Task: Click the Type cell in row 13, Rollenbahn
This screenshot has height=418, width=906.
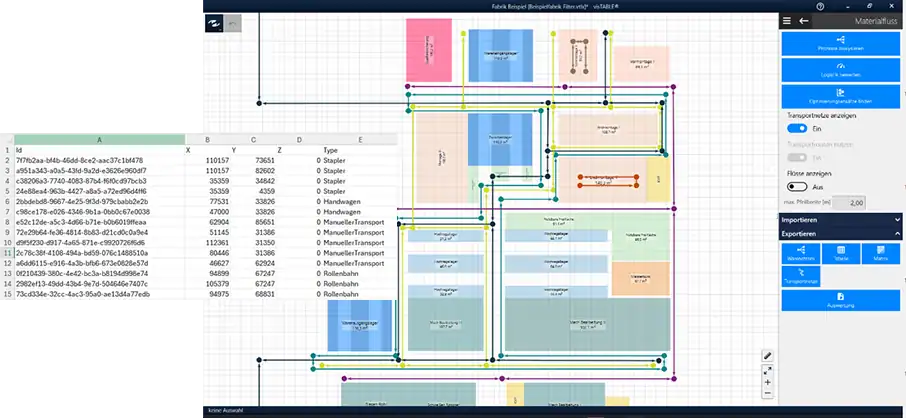Action: [360, 273]
